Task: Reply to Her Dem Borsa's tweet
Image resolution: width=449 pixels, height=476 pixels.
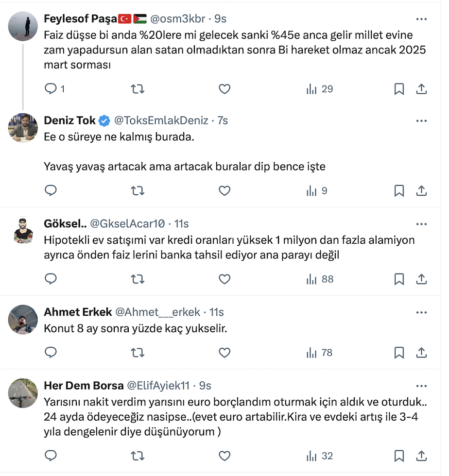Action: (x=51, y=456)
